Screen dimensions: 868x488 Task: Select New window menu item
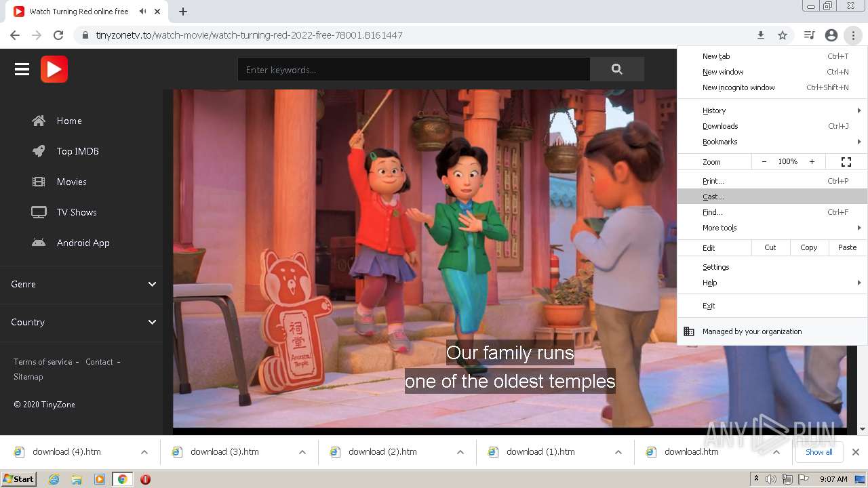(x=772, y=72)
